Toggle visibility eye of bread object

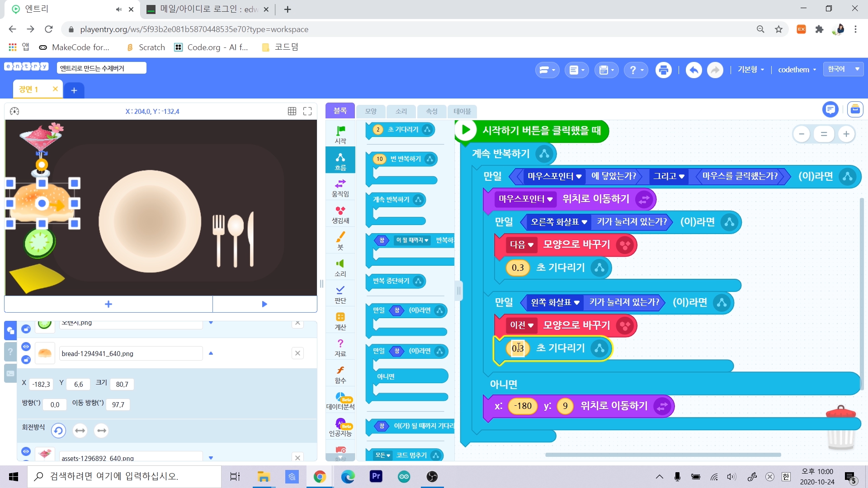[x=26, y=347]
